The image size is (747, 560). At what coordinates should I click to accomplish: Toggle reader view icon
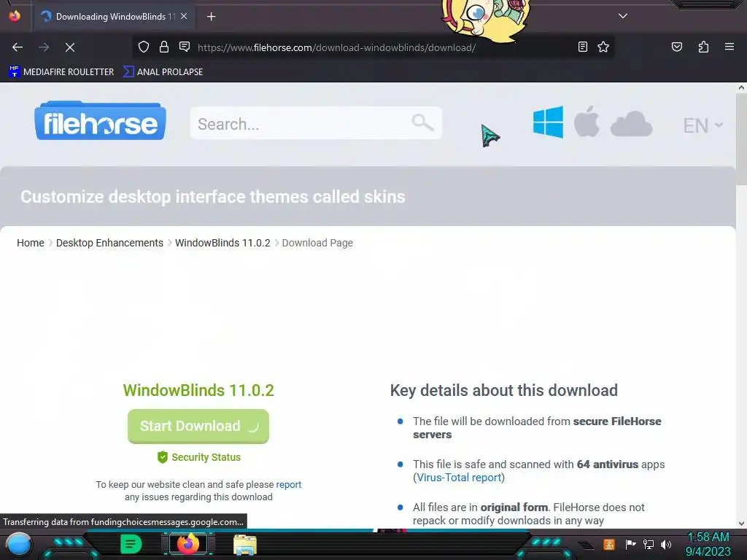click(x=583, y=47)
